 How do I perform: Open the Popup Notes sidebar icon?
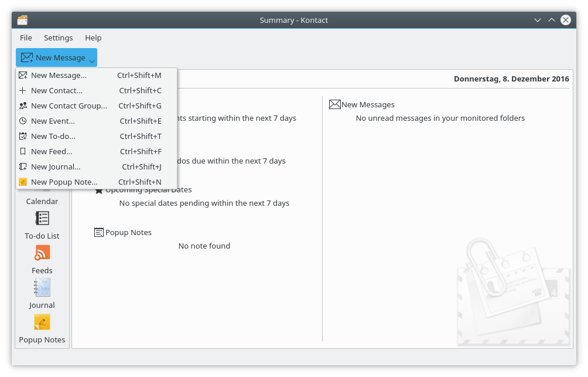(42, 322)
